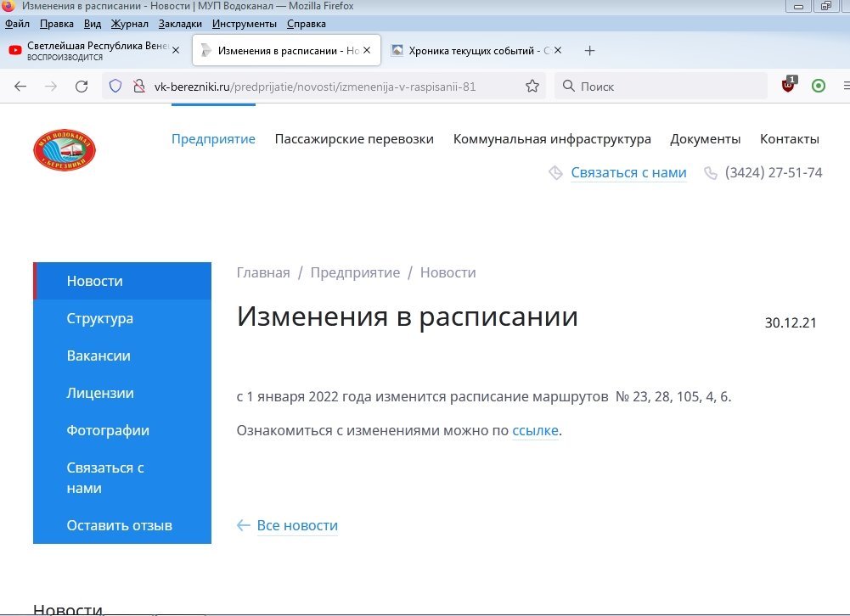
Task: Open the 'Закладки' menu
Action: pos(180,24)
